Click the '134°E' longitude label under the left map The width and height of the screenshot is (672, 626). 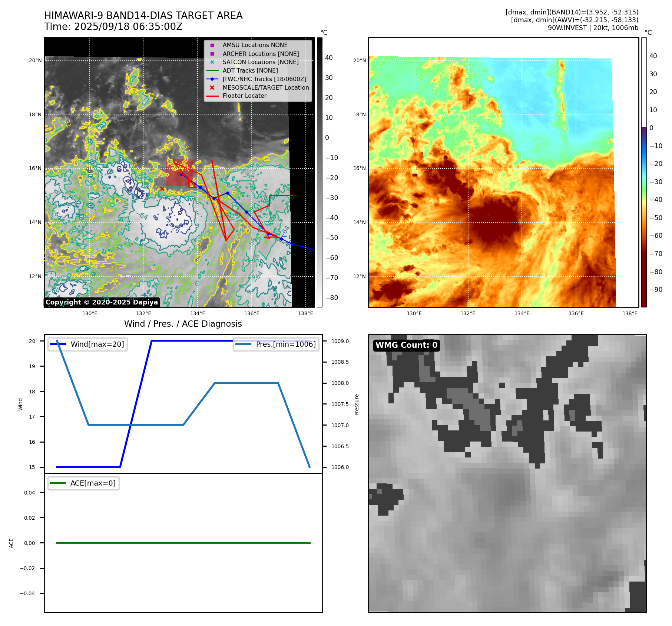tap(198, 313)
